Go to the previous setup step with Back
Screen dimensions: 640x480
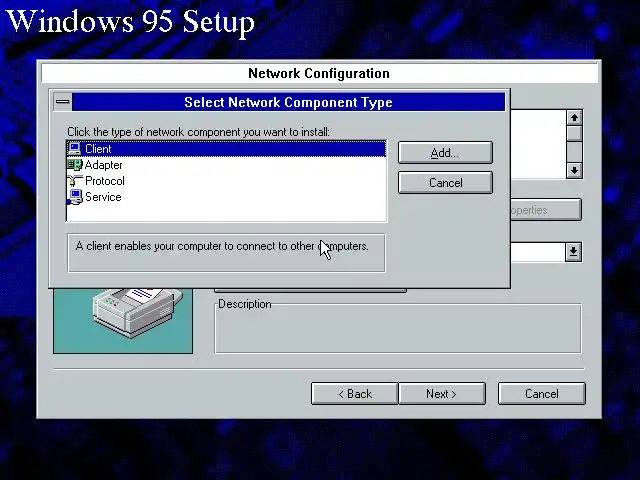354,393
